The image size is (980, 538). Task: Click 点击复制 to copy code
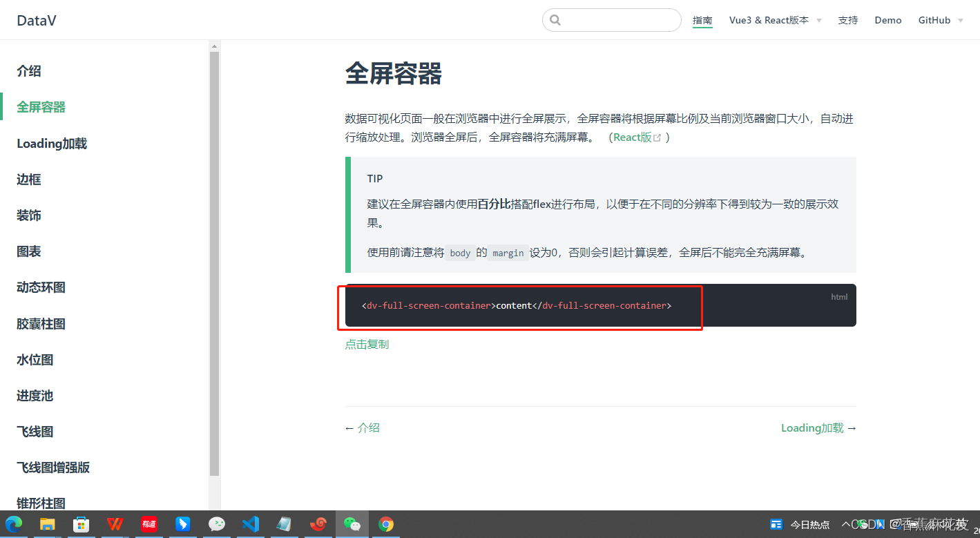[367, 344]
